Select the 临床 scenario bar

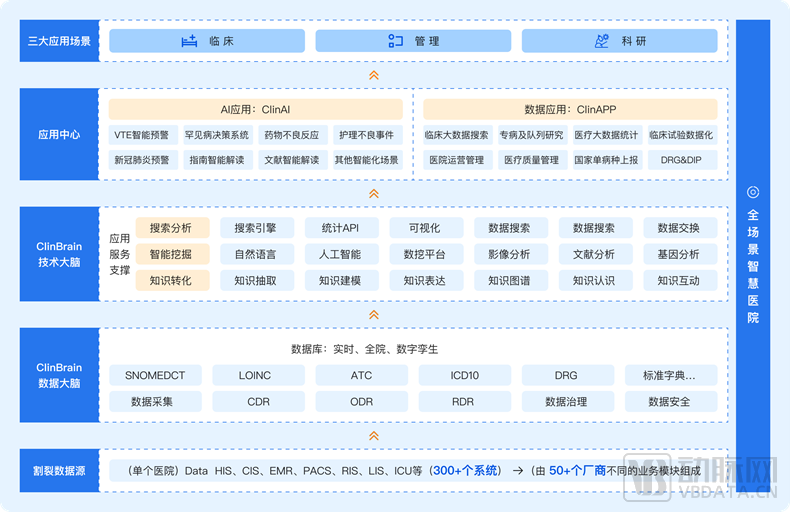click(207, 41)
